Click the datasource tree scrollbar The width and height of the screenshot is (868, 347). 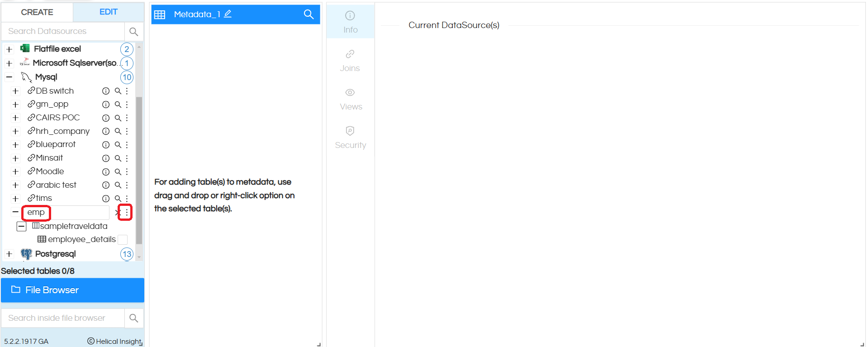coord(139,170)
